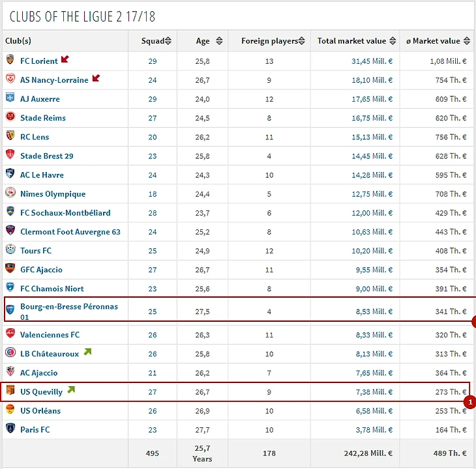Screen dimensions: 476x469
Task: Sort the table by Squad column
Action: click(168, 41)
